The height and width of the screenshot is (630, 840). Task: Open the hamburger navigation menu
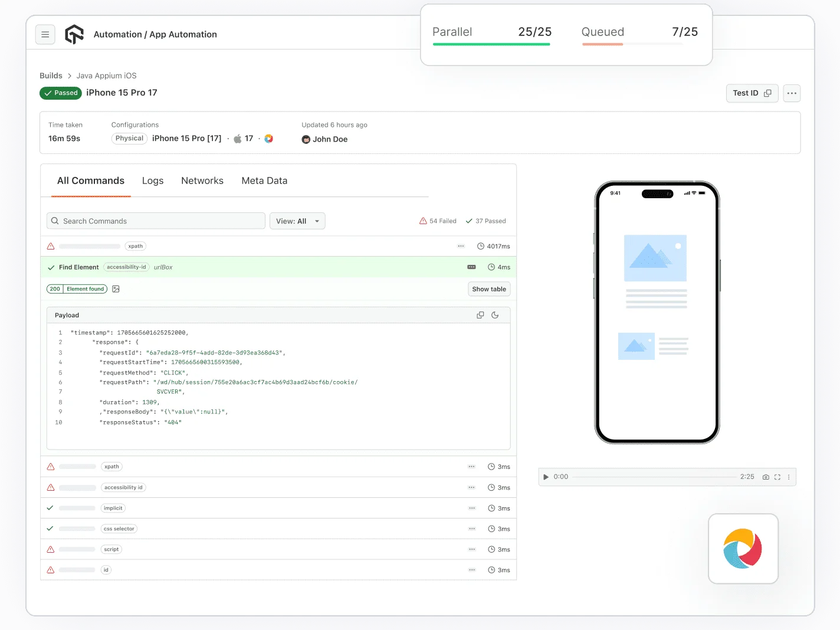pyautogui.click(x=45, y=34)
